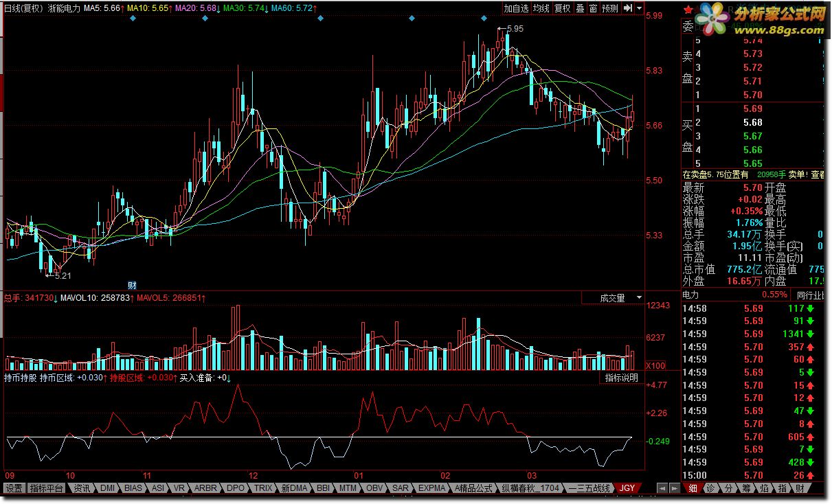Click the MA10: 5.65 label
The width and height of the screenshot is (832, 504).
click(x=148, y=8)
